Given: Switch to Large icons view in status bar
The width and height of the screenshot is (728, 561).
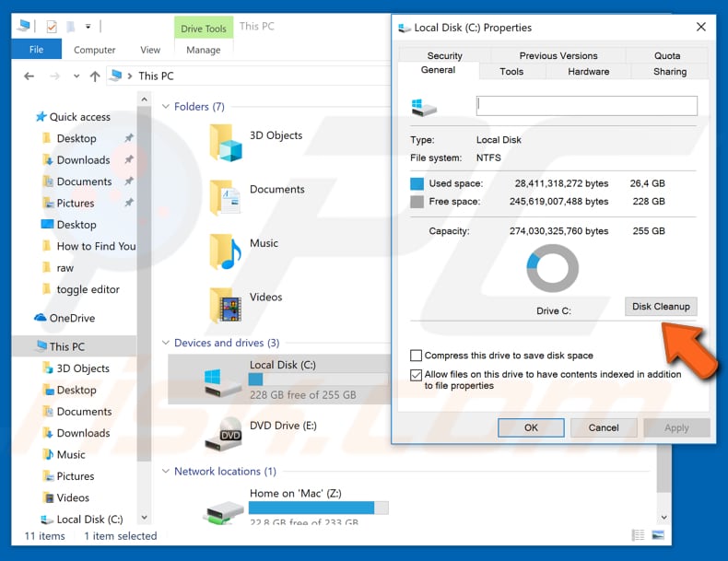Looking at the screenshot, I should tap(658, 535).
